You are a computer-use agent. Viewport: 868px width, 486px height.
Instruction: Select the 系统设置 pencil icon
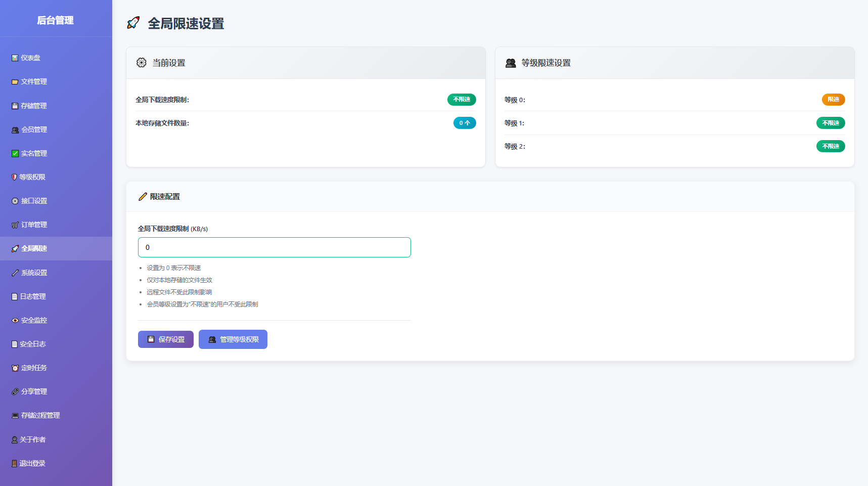click(15, 273)
